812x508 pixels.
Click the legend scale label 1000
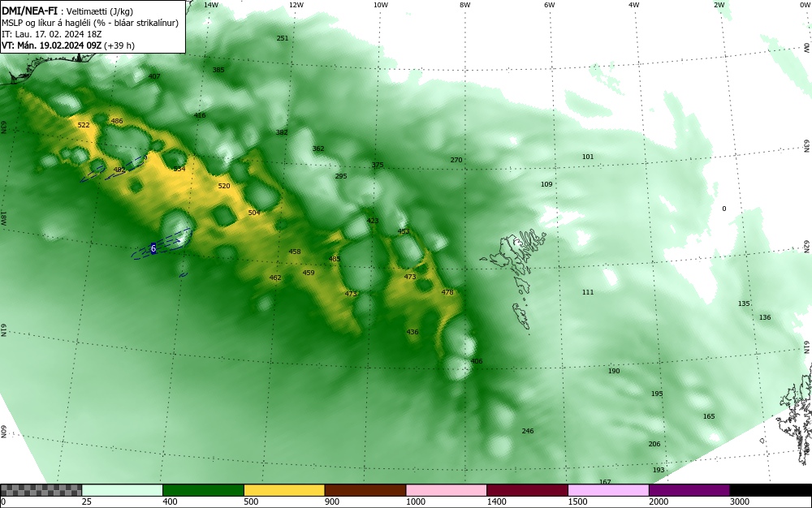tap(415, 502)
